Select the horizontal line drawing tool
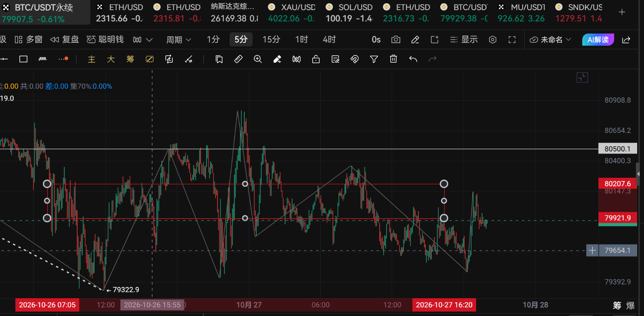The height and width of the screenshot is (316, 644). [4, 59]
